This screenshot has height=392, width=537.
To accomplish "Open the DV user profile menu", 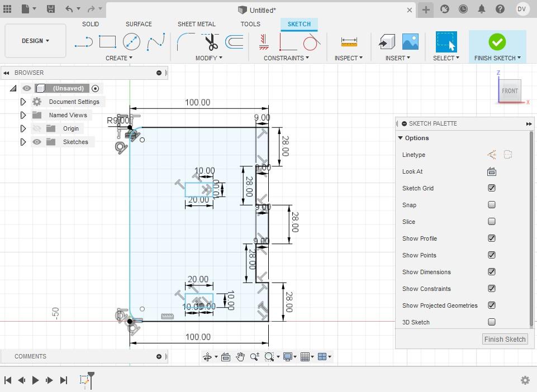I will coord(521,9).
